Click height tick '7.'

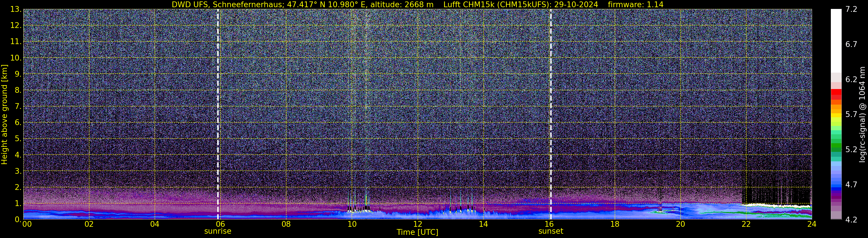tap(18, 107)
